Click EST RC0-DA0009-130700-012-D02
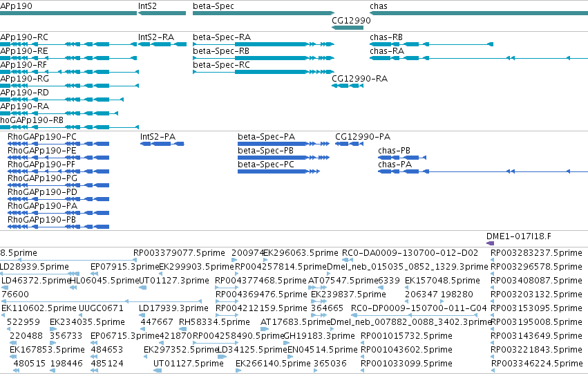The image size is (588, 374). point(410,253)
